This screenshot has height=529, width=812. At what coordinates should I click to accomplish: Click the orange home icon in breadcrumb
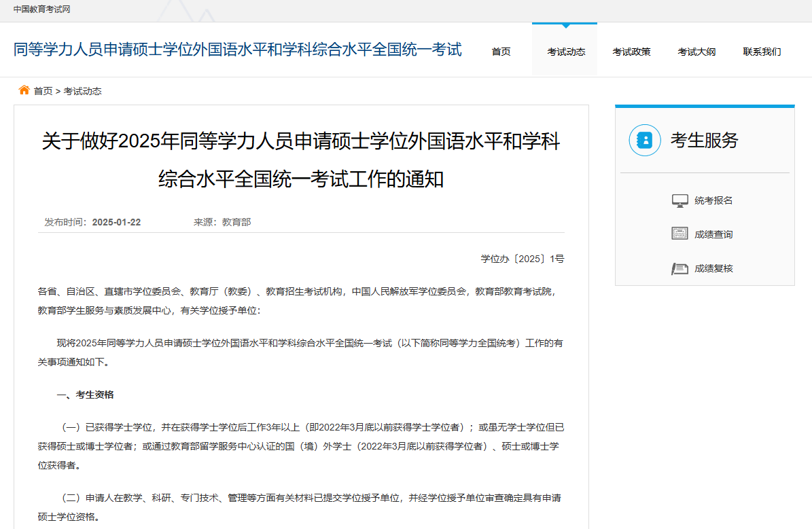coord(24,90)
